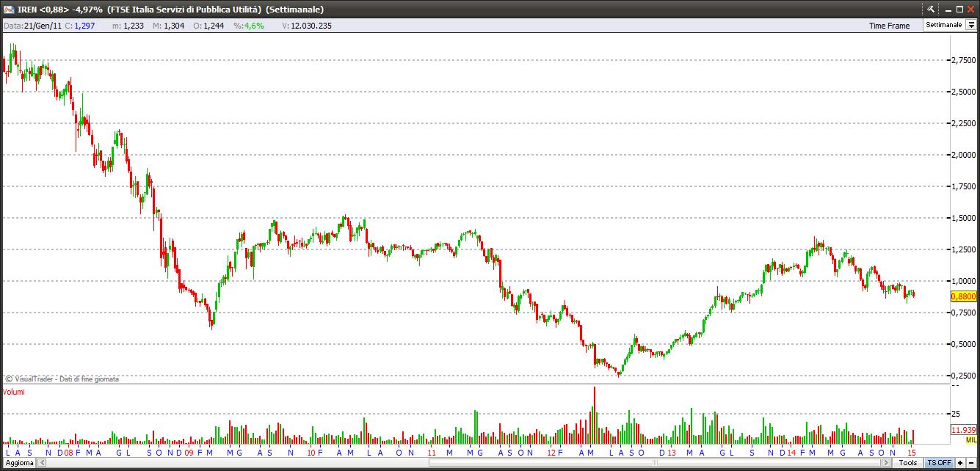
Task: Click the C: 1,297 close value
Action: [79, 26]
